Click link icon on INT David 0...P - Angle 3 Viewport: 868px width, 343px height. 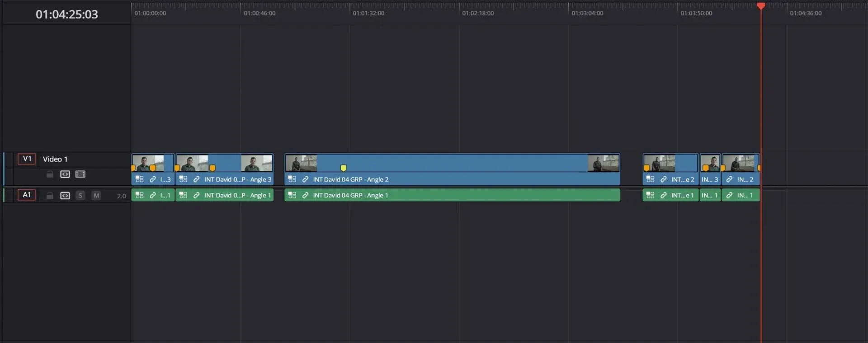(x=196, y=179)
